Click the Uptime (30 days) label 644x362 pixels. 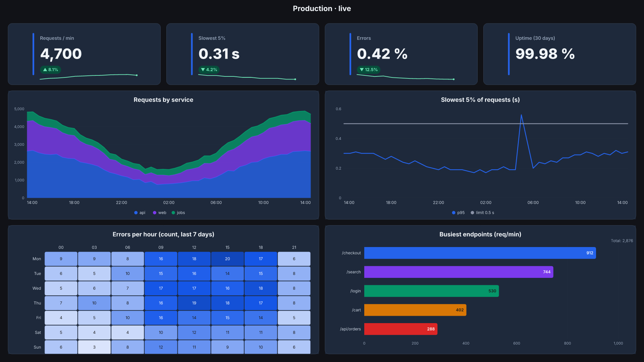(535, 38)
